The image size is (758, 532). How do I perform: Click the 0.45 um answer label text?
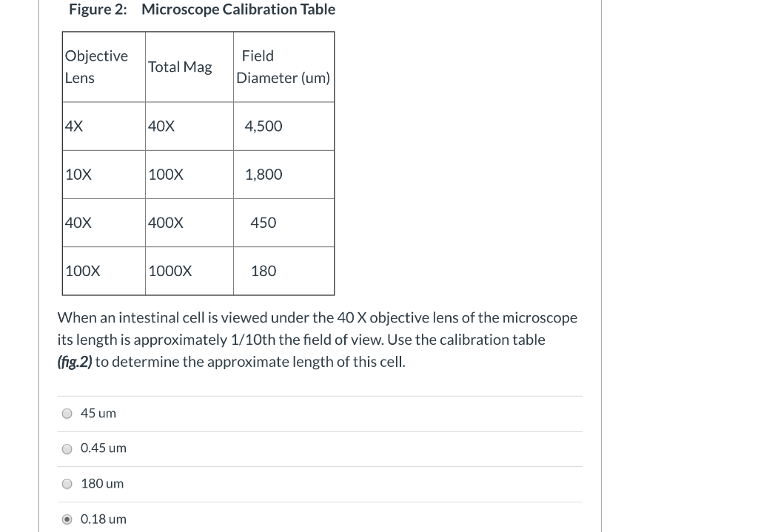(102, 448)
